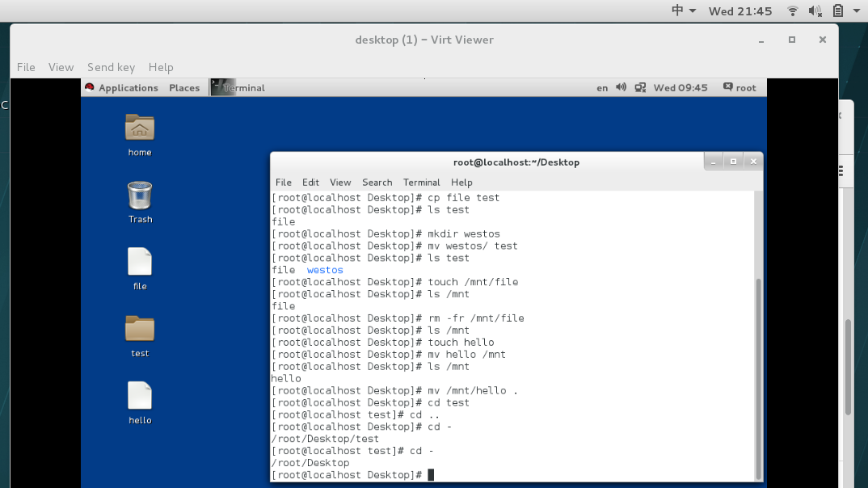Click the guest network connection icon
868x488 pixels.
point(640,87)
